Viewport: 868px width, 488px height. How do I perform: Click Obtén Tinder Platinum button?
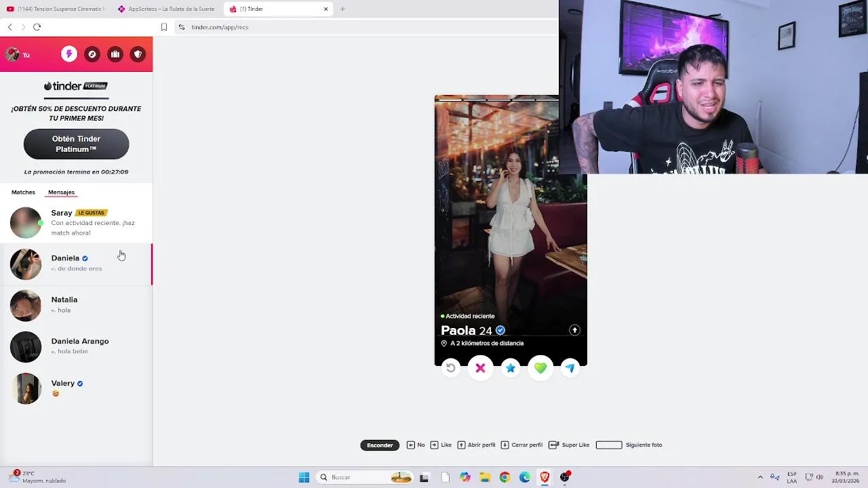pos(76,144)
